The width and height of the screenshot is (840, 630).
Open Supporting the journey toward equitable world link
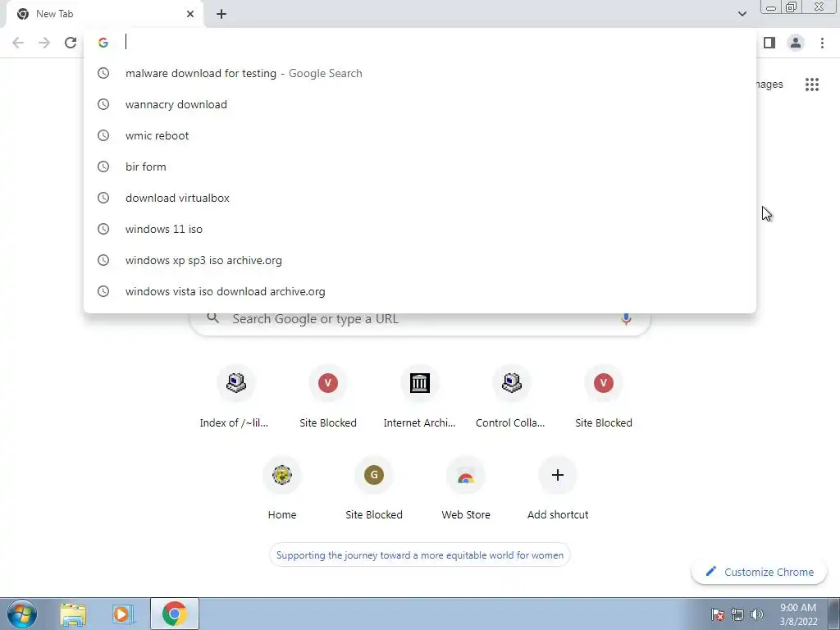point(419,555)
